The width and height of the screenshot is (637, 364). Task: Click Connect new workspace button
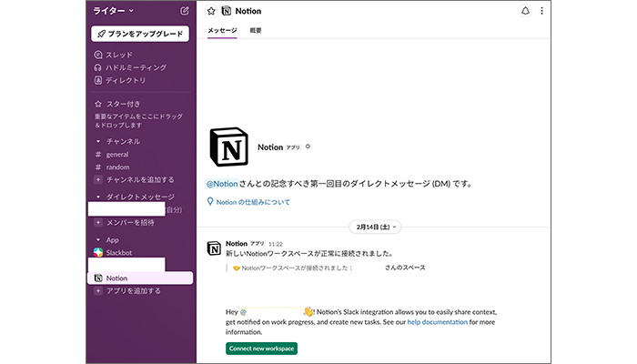[x=262, y=349]
